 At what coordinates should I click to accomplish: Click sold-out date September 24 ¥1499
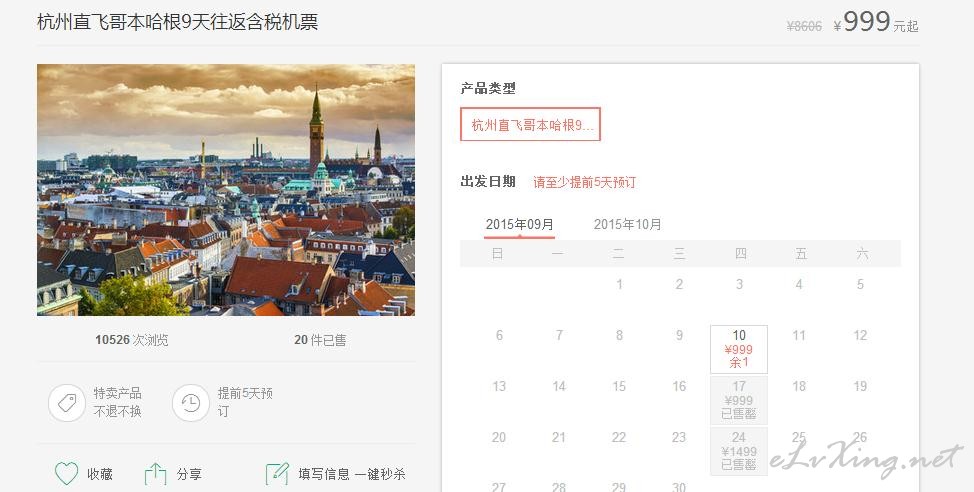739,451
